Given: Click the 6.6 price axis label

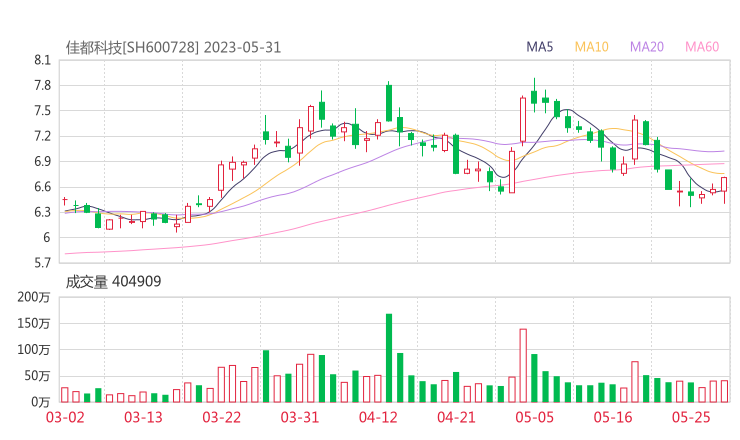Looking at the screenshot, I should coord(42,187).
